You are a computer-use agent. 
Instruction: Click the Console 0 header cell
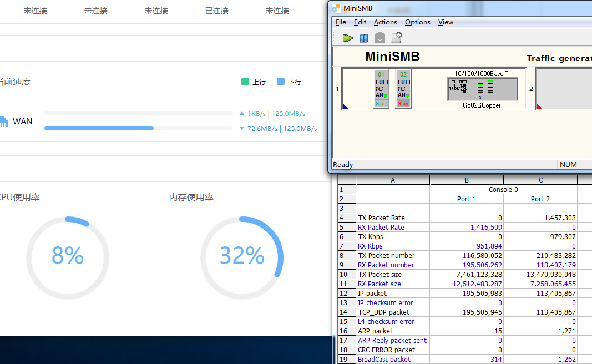pos(503,190)
